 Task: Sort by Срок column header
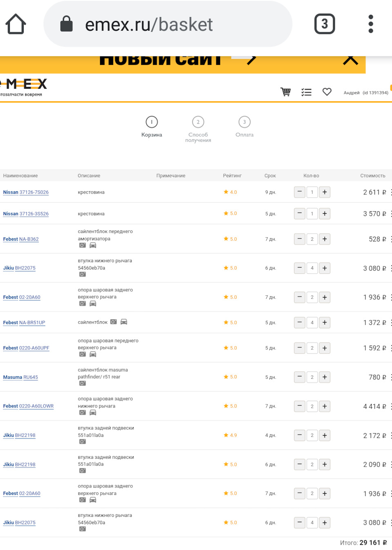270,176
